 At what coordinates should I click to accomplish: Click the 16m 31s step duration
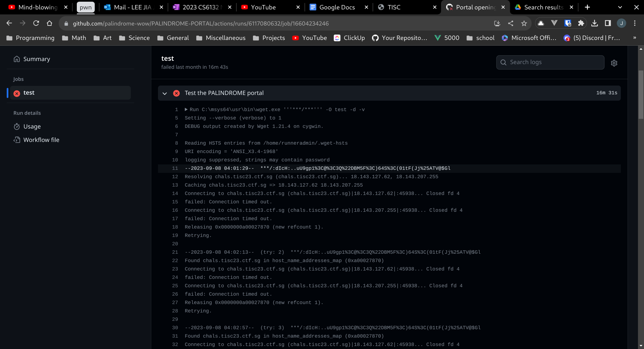[x=607, y=93]
